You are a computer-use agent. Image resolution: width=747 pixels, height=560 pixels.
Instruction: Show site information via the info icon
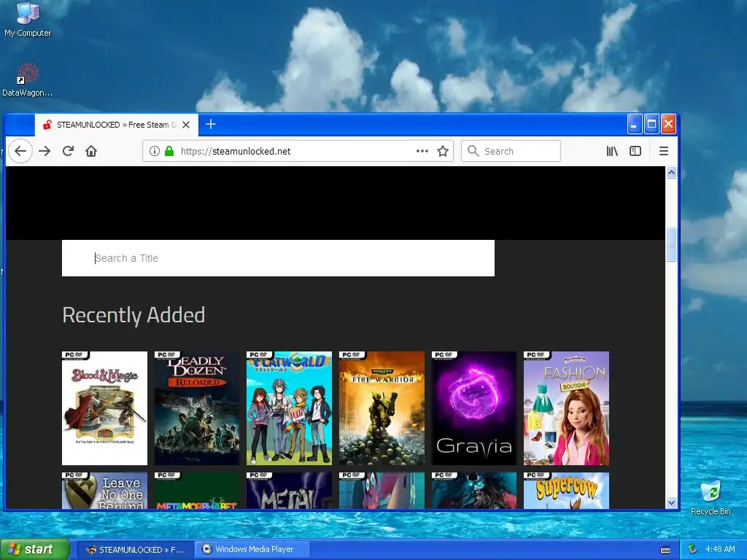pos(155,152)
